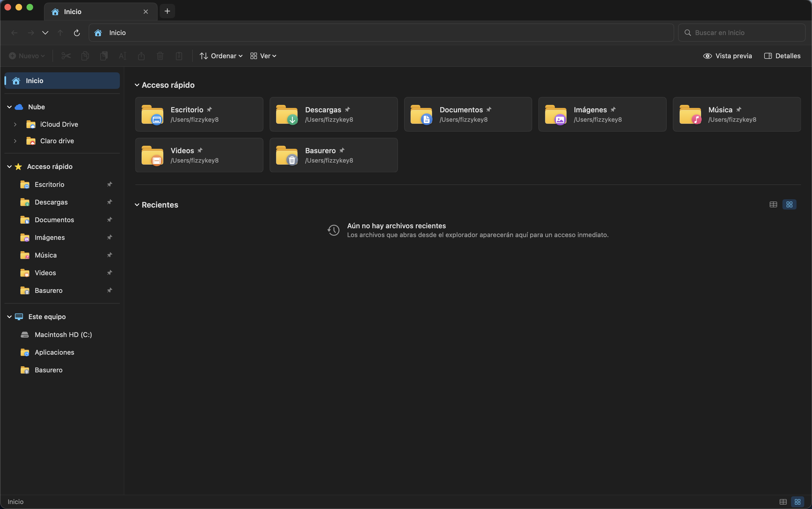Screen dimensions: 812x509
Task: Click pin icon next to sidebar Música
Action: click(x=109, y=255)
